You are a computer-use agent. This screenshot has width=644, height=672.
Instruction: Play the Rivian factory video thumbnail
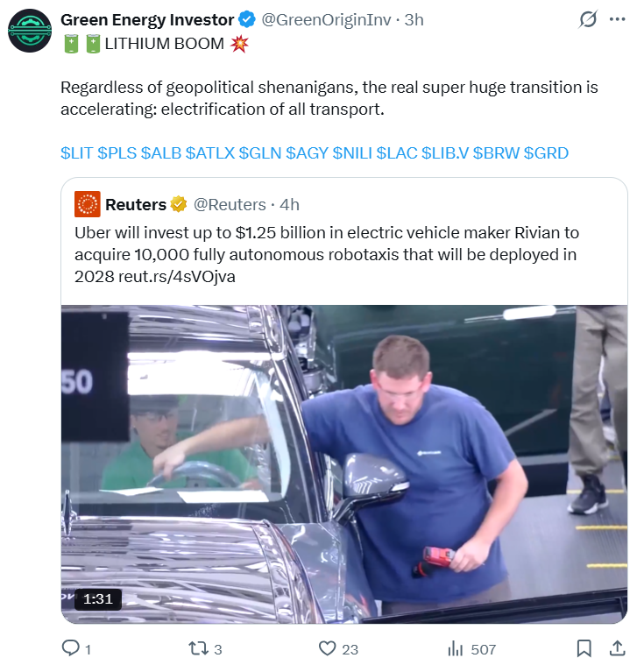point(343,463)
